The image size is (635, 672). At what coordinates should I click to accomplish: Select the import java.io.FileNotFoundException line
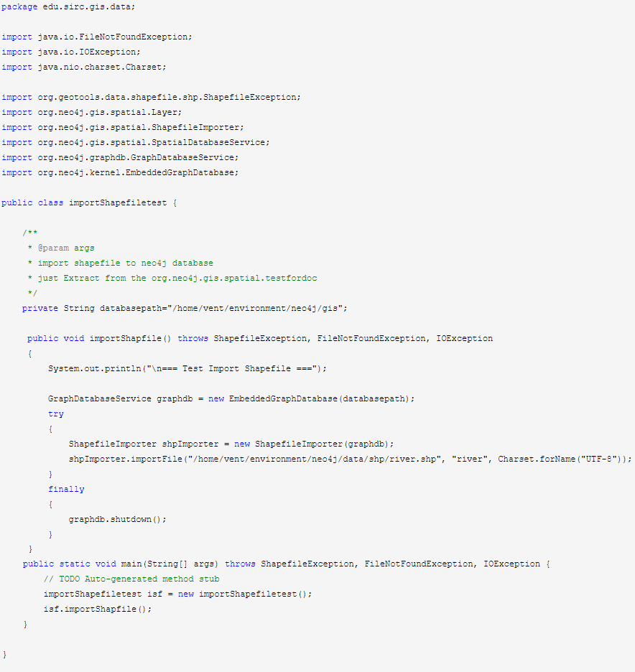(97, 37)
